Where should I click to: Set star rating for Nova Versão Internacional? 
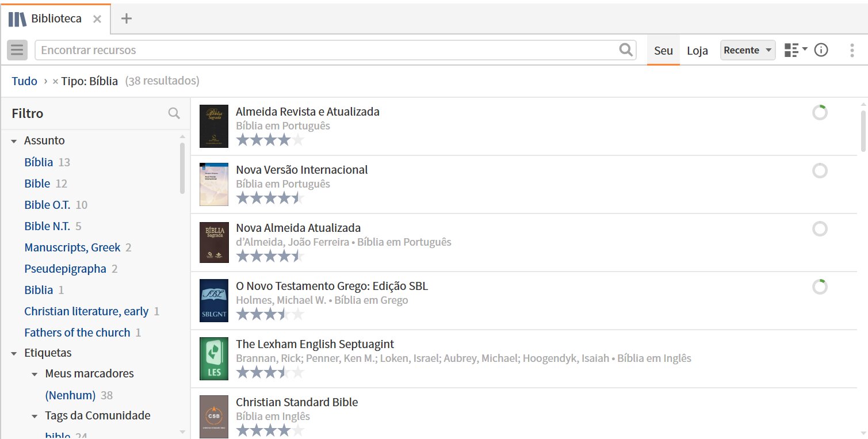click(x=270, y=198)
